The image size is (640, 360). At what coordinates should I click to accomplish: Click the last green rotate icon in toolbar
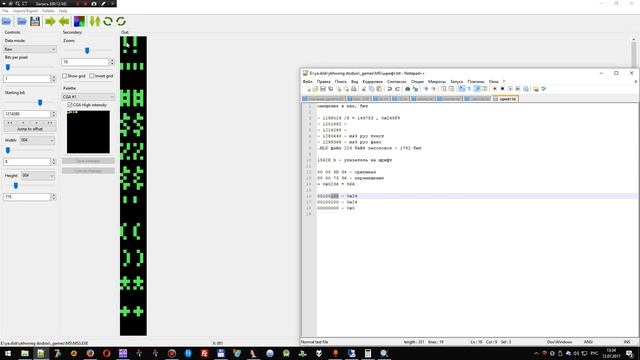coord(121,21)
